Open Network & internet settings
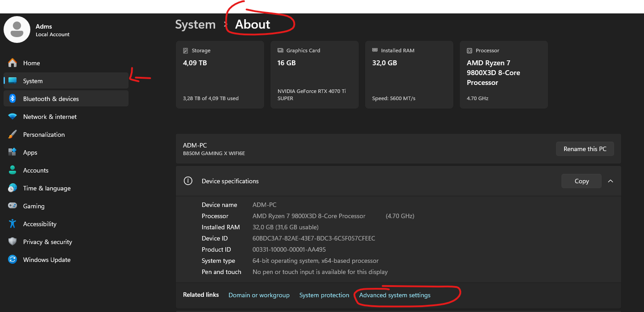 pyautogui.click(x=66, y=117)
